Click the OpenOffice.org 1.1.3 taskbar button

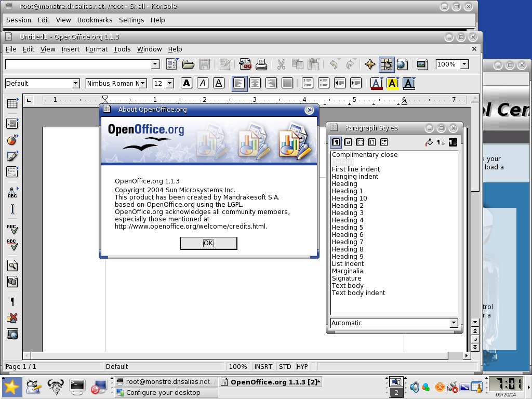point(270,382)
